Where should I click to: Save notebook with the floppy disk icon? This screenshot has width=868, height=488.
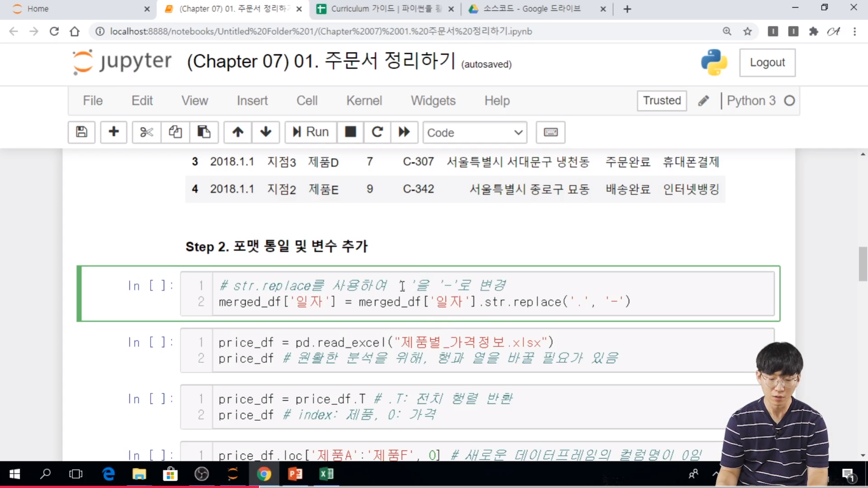click(81, 132)
